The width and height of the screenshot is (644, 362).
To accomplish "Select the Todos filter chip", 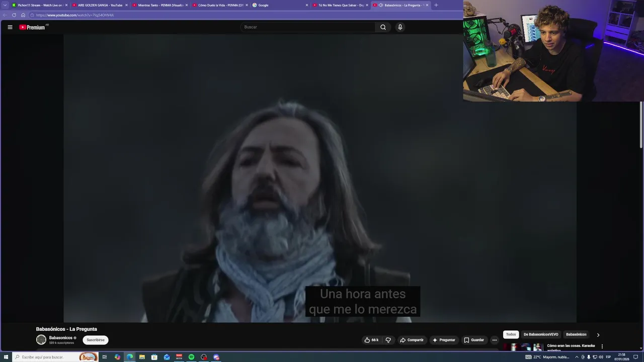I will point(511,334).
